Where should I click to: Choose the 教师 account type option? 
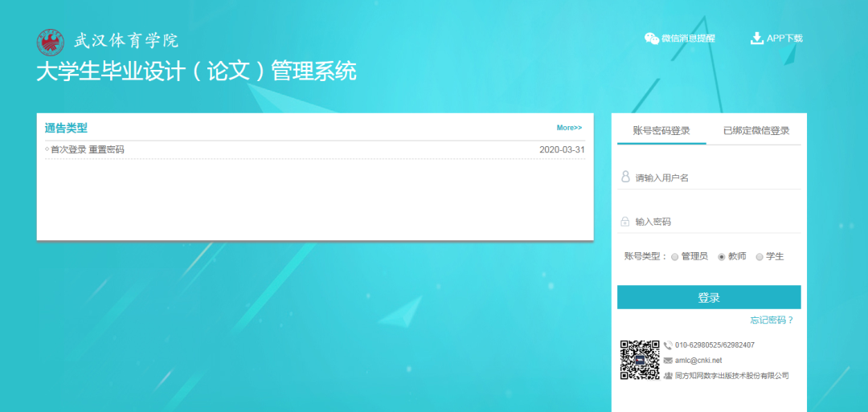pos(722,257)
